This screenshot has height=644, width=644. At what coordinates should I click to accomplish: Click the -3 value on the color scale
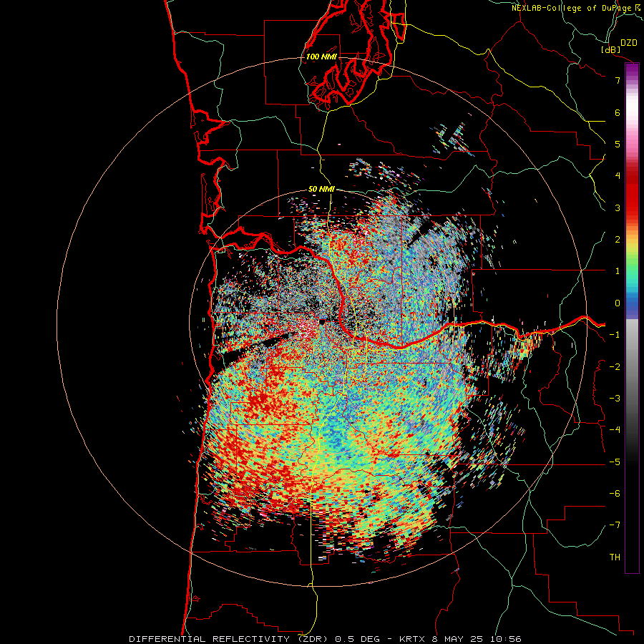615,399
